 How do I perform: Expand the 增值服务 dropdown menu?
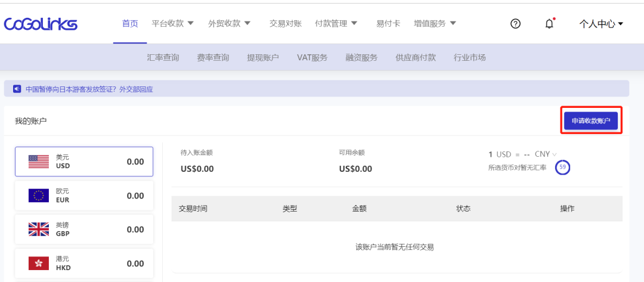[x=435, y=23]
